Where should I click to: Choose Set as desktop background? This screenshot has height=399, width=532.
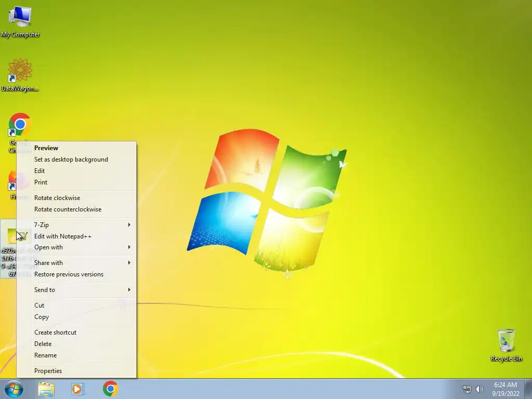point(76,159)
